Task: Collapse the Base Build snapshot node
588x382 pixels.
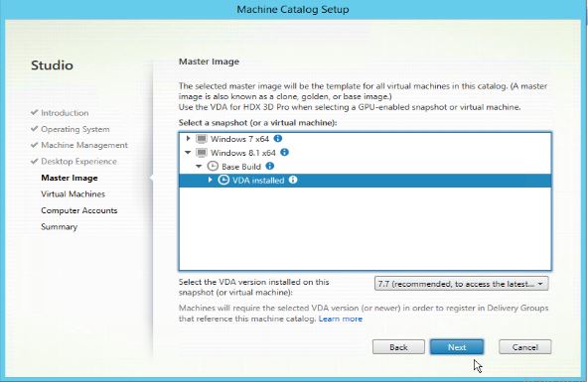Action: [x=199, y=167]
